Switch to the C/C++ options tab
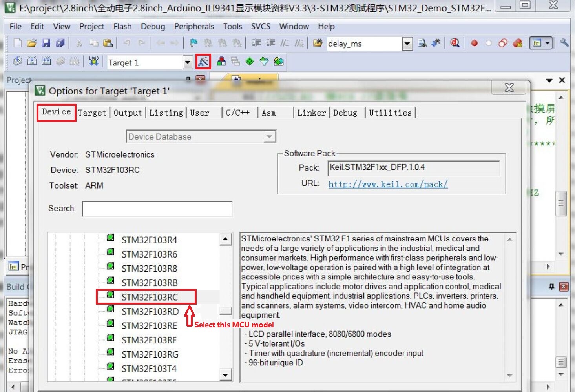The width and height of the screenshot is (575, 392). coord(237,113)
